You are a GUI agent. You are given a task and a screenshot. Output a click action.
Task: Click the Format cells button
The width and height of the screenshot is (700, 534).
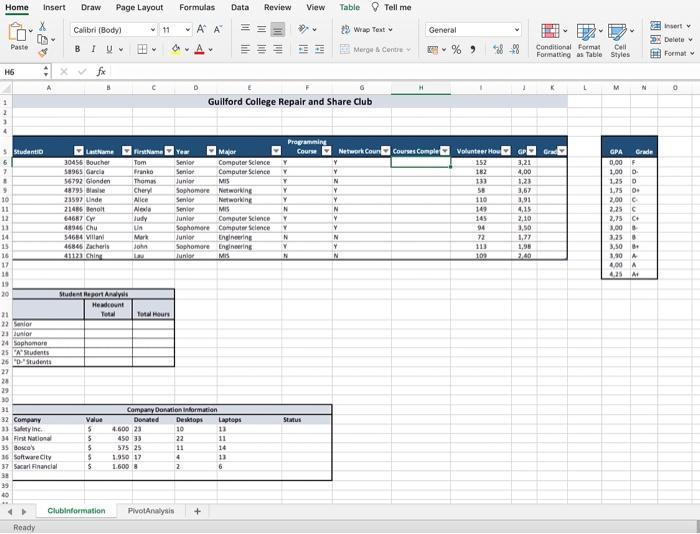(671, 54)
